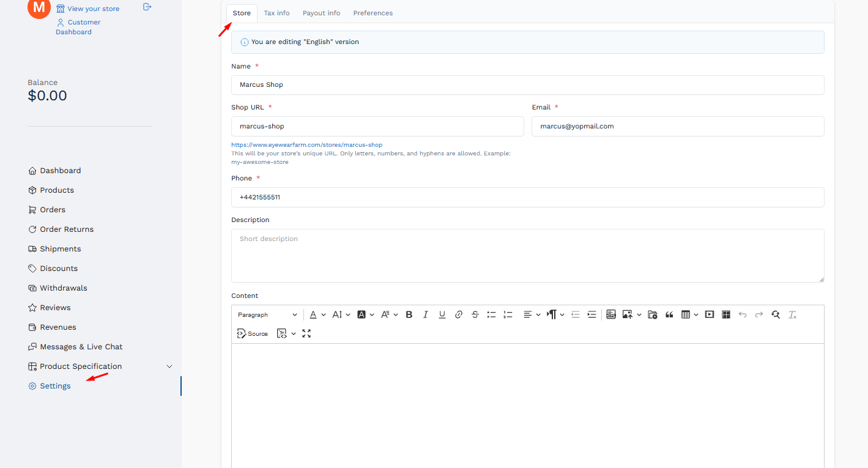
Task: Toggle fullscreen mode in editor
Action: [x=306, y=333]
